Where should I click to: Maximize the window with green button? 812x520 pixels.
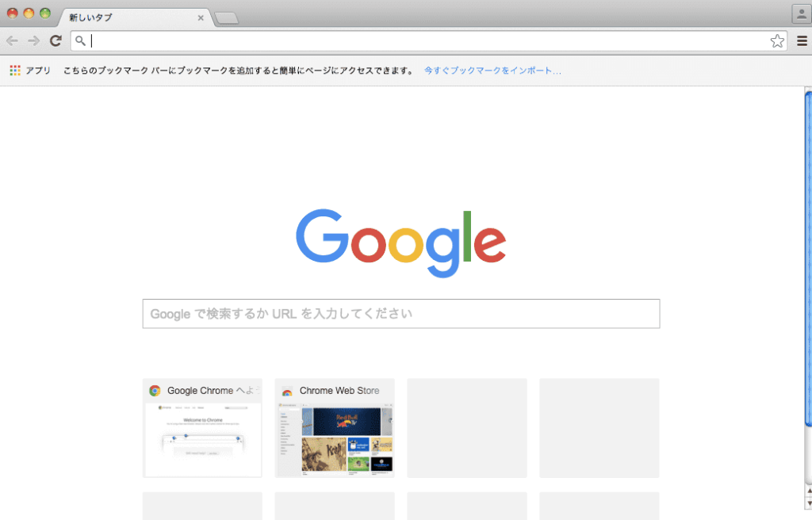[45, 13]
